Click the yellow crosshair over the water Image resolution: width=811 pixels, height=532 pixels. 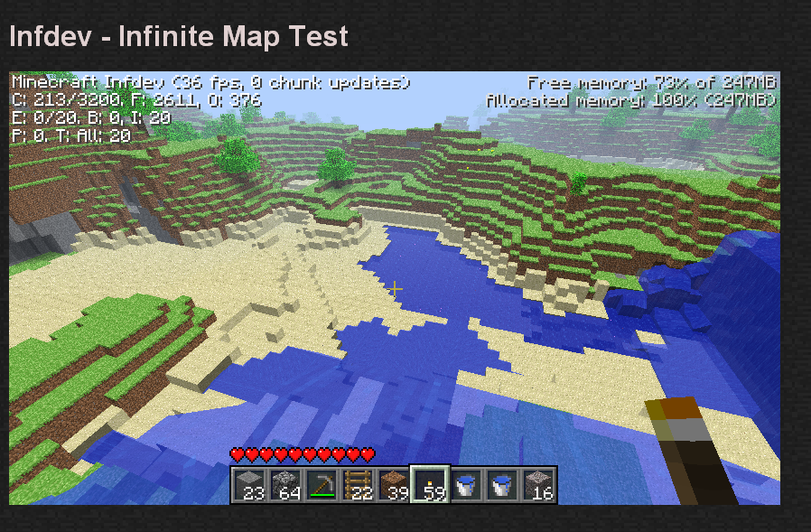tap(395, 289)
